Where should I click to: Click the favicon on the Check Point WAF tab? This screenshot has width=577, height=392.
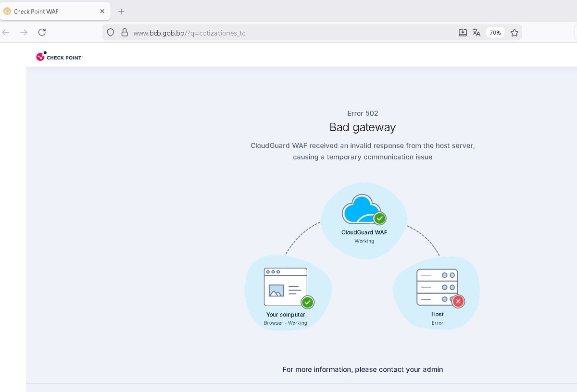tap(8, 11)
